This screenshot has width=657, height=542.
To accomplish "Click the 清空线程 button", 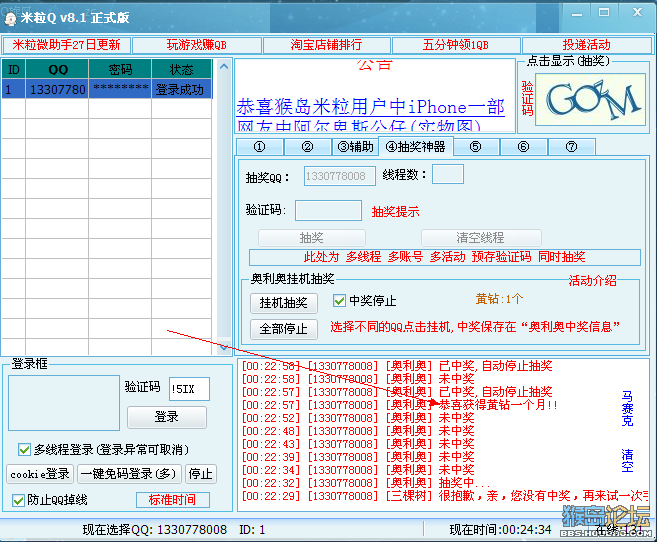I will (x=481, y=238).
